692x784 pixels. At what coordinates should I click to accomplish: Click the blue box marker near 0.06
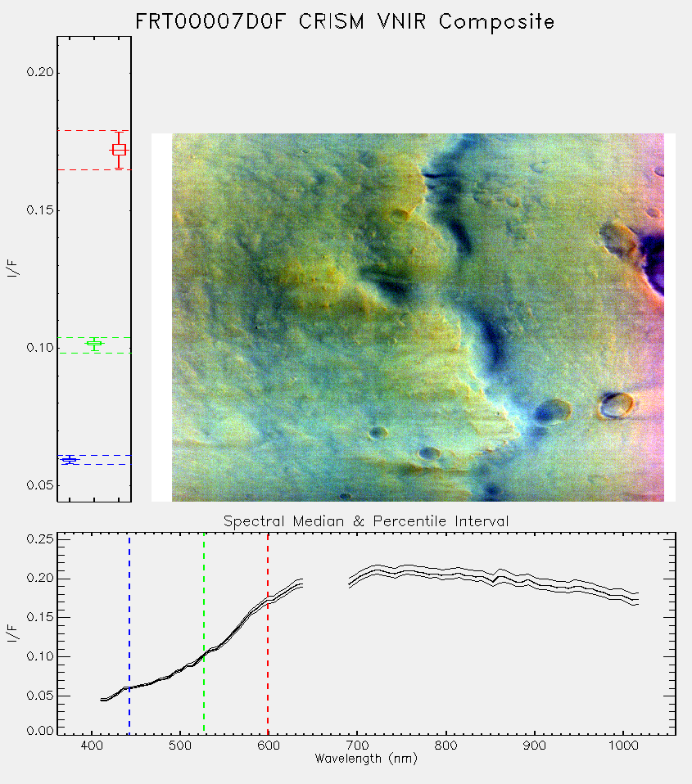click(69, 459)
